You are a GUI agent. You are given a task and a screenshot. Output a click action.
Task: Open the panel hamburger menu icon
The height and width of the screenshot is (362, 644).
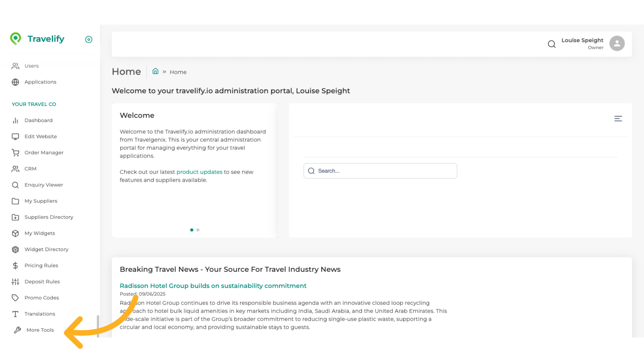click(618, 119)
